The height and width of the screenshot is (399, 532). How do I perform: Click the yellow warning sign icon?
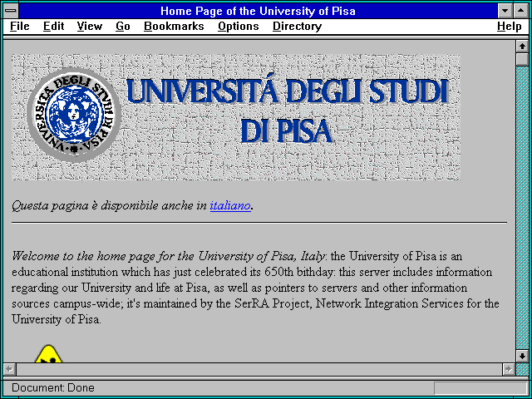48,353
